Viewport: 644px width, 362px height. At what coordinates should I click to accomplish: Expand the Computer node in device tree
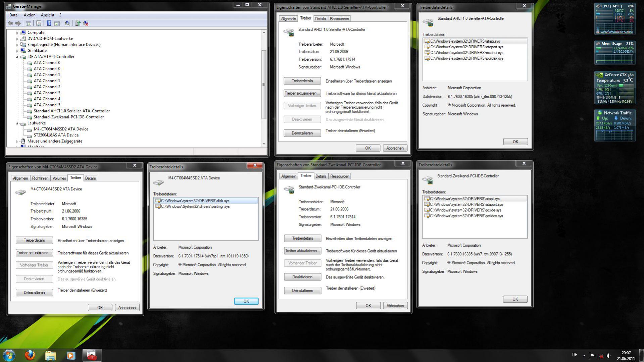pyautogui.click(x=17, y=33)
